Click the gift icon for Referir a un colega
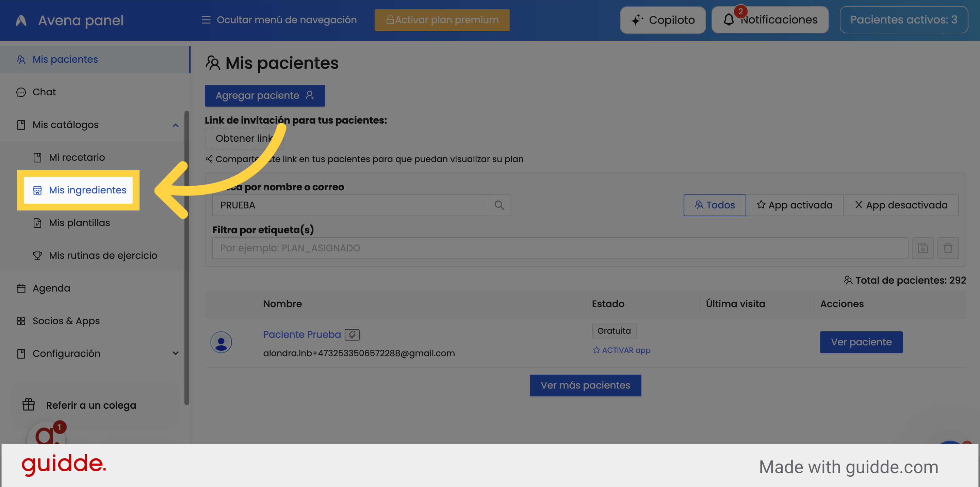980x487 pixels. (29, 405)
